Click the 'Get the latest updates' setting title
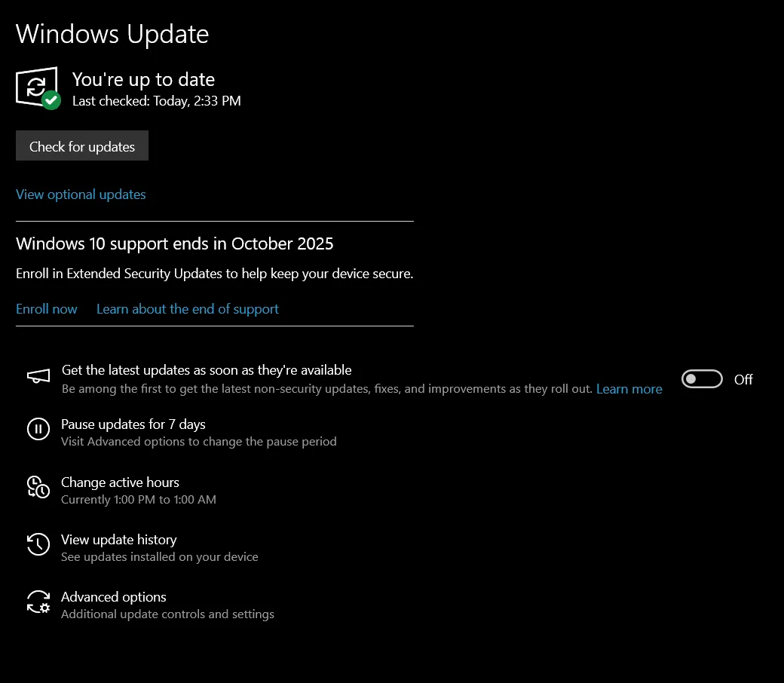Viewport: 784px width, 683px height. (x=207, y=370)
